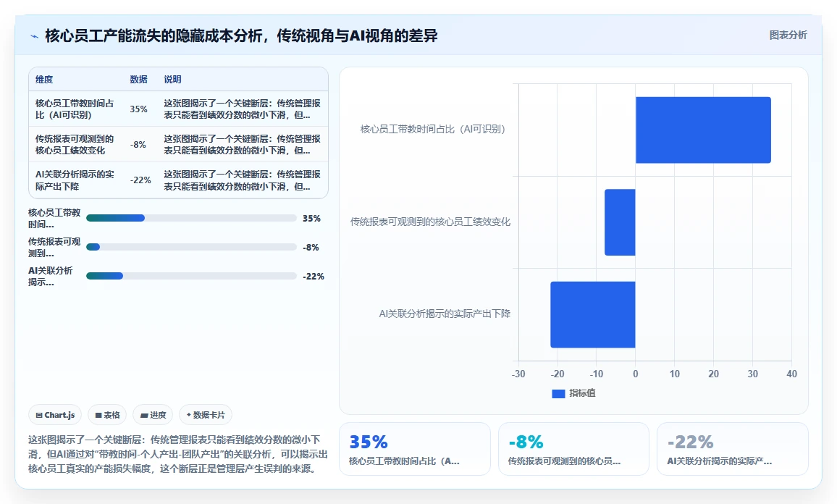Click the chart bar for 核心员工带教时间占比

coord(703,130)
